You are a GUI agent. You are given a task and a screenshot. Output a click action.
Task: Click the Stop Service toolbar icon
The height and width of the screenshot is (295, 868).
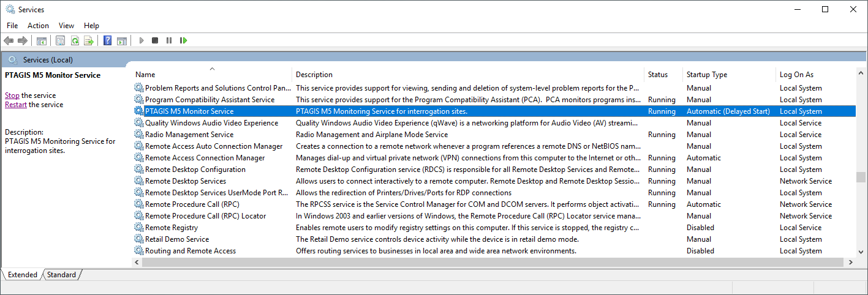[x=155, y=40]
